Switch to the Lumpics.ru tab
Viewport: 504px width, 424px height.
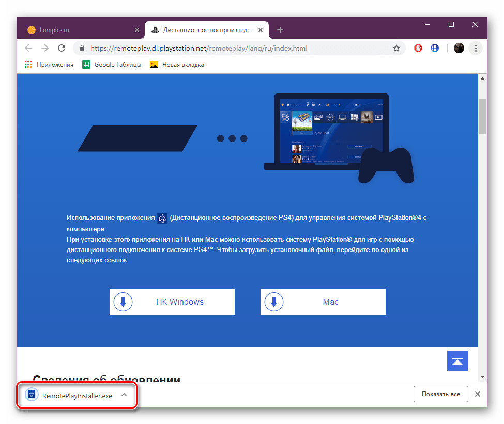78,30
